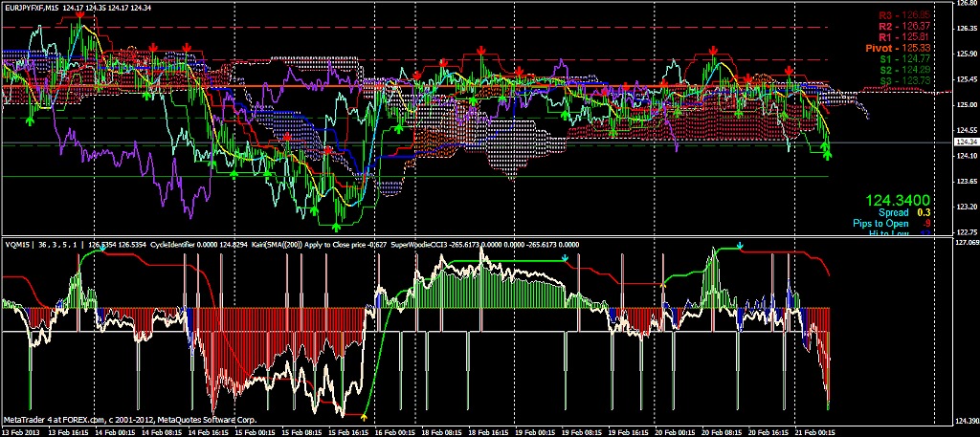Click the 13 Feb 16:15 time label
This screenshot has width=980, height=437.
coord(68,432)
